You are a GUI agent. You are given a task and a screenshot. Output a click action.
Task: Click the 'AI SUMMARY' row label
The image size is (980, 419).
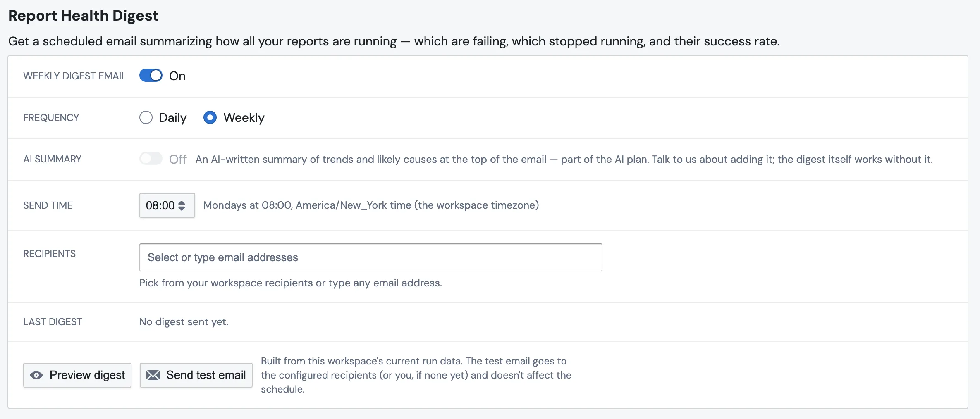[x=52, y=159]
